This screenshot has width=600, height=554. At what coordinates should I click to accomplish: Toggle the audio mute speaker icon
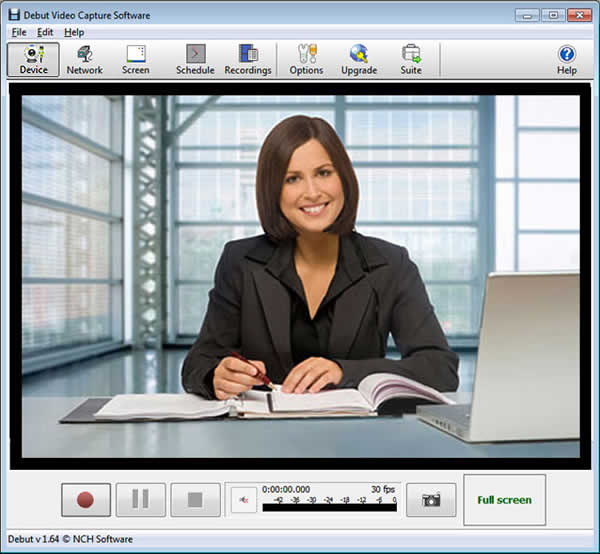pos(242,499)
